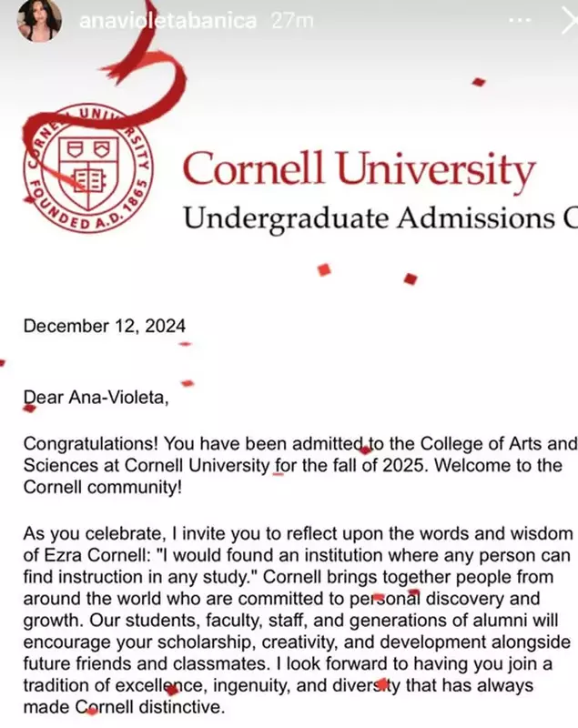Open the anavioletabanica profile username
The width and height of the screenshot is (578, 728).
pyautogui.click(x=168, y=21)
